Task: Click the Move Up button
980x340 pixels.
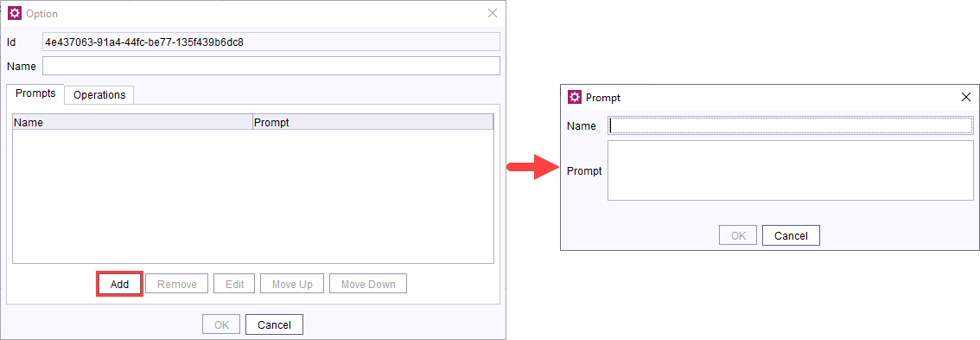Action: pos(292,284)
